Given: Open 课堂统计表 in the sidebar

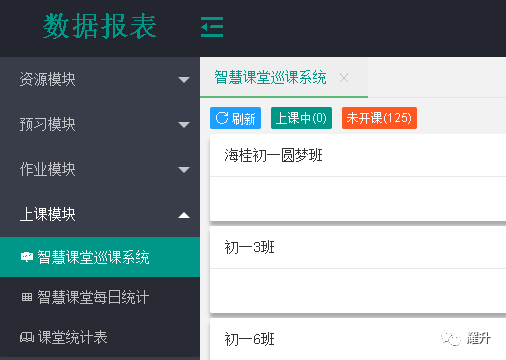Looking at the screenshot, I should tap(100, 337).
